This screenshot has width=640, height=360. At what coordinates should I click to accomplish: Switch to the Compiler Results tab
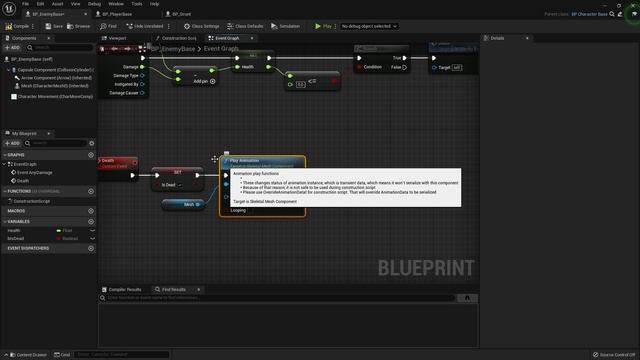coord(122,289)
